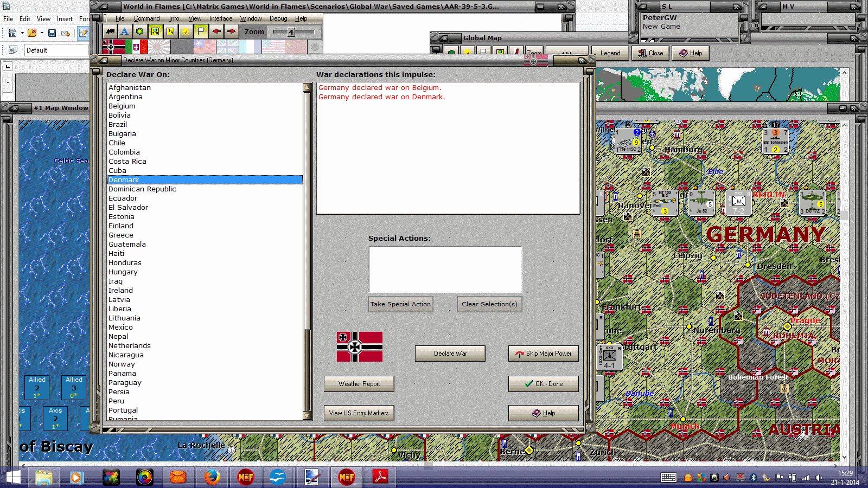Image resolution: width=868 pixels, height=488 pixels.
Task: Open the Info menu
Action: tap(174, 18)
